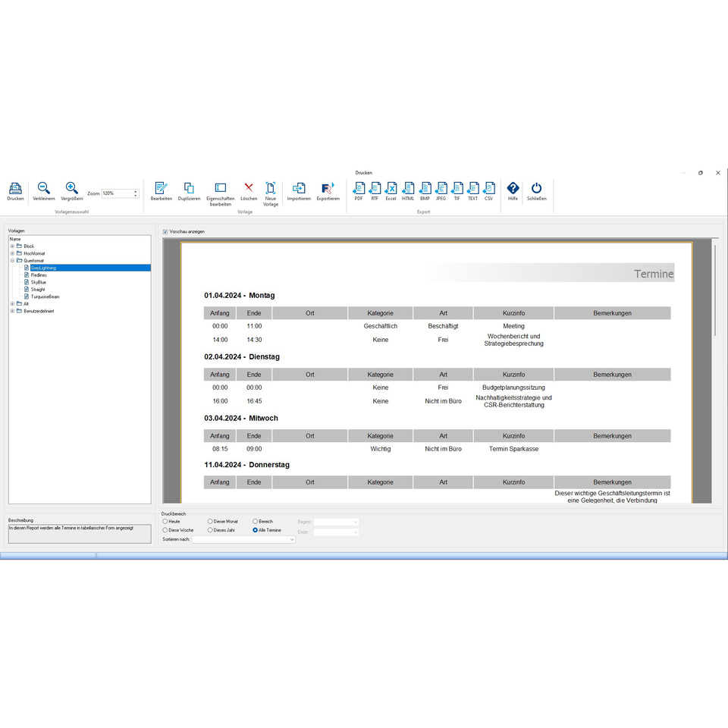Click the Schließen power button
The image size is (728, 728).
pyautogui.click(x=536, y=188)
